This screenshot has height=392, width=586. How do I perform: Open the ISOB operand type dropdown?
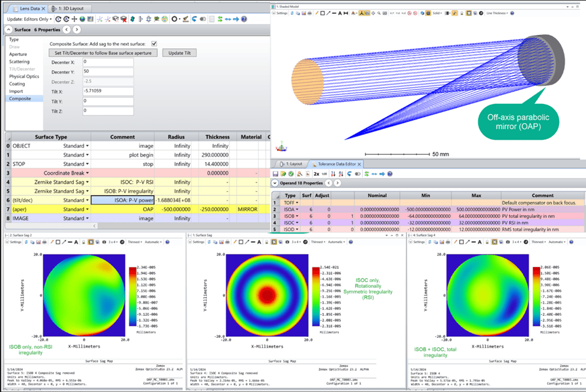(297, 216)
